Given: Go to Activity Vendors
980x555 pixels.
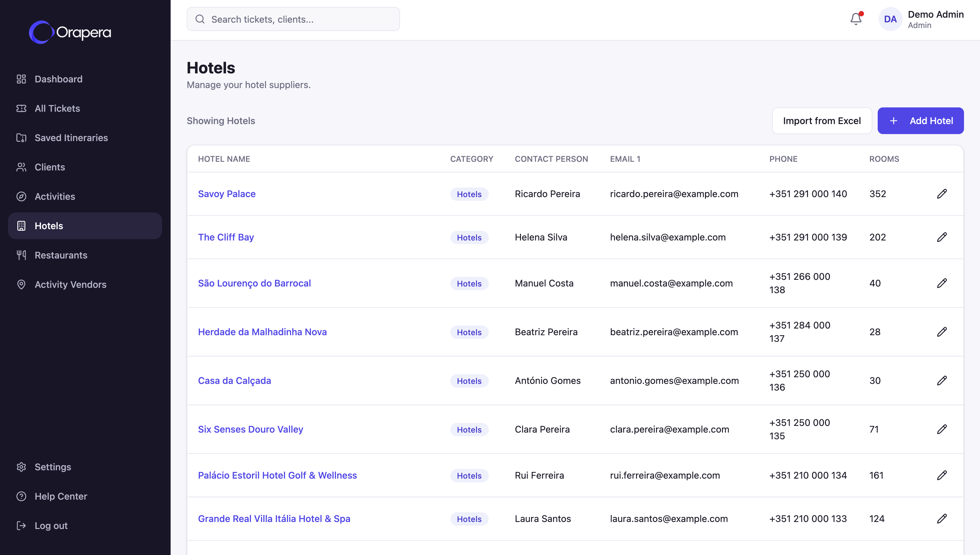Looking at the screenshot, I should [85, 285].
